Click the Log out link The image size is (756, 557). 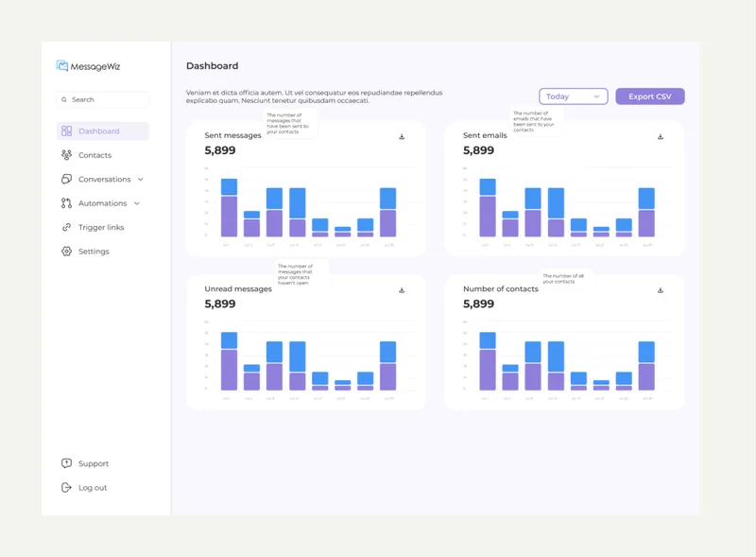tap(93, 488)
